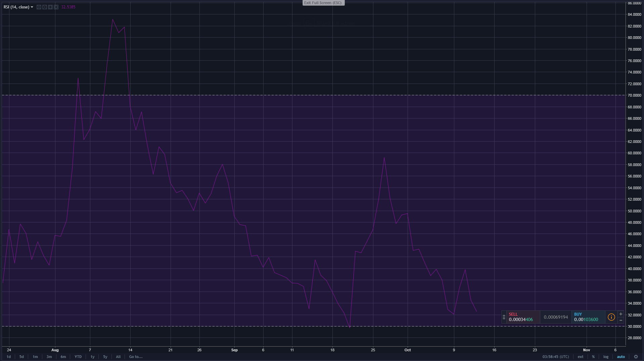The width and height of the screenshot is (644, 361).
Task: Select the 5y time range
Action: pyautogui.click(x=105, y=357)
